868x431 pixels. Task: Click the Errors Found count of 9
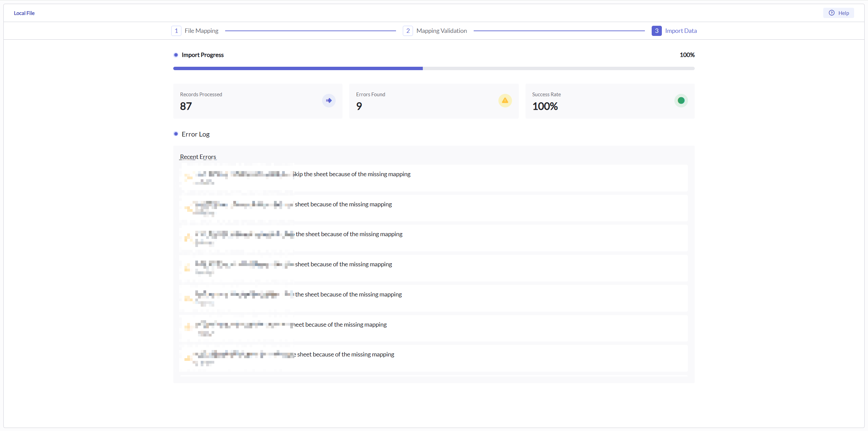tap(359, 106)
